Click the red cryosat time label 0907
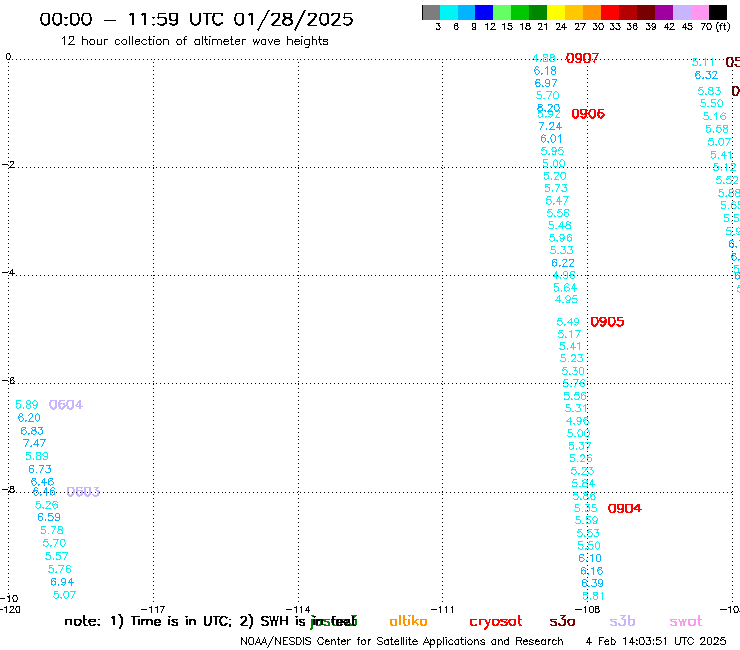740x650 pixels. click(582, 58)
